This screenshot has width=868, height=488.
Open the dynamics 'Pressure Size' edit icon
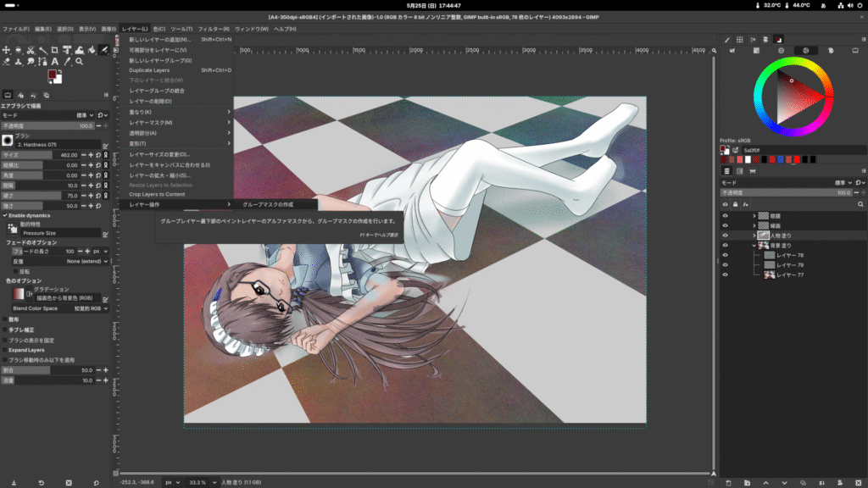click(x=105, y=234)
